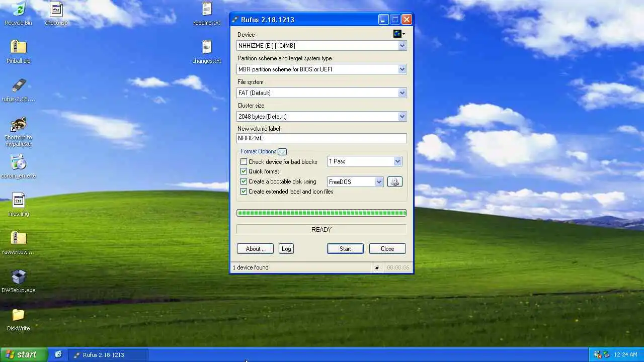Image resolution: width=644 pixels, height=362 pixels.
Task: Open the File system dropdown
Action: [x=402, y=93]
